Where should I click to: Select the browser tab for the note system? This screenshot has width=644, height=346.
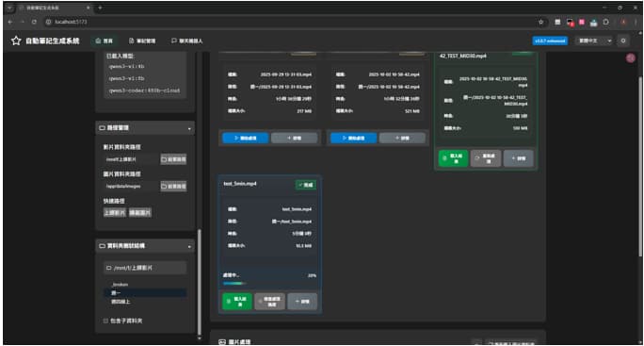(x=54, y=8)
